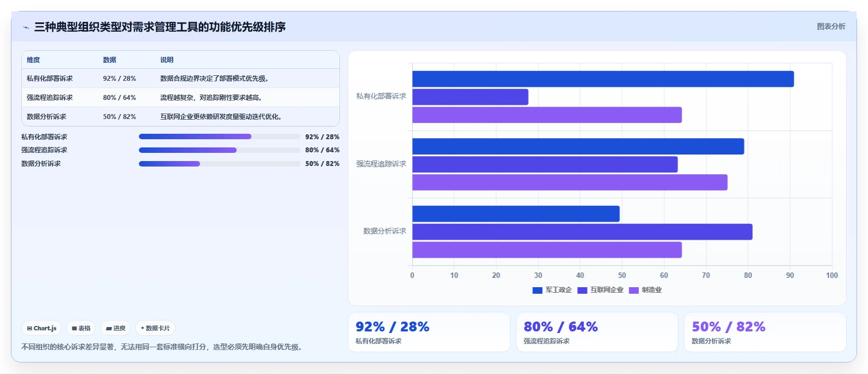Click description 互联网企业更依赖研发度量驱动迭代优化
868x374 pixels.
[221, 117]
